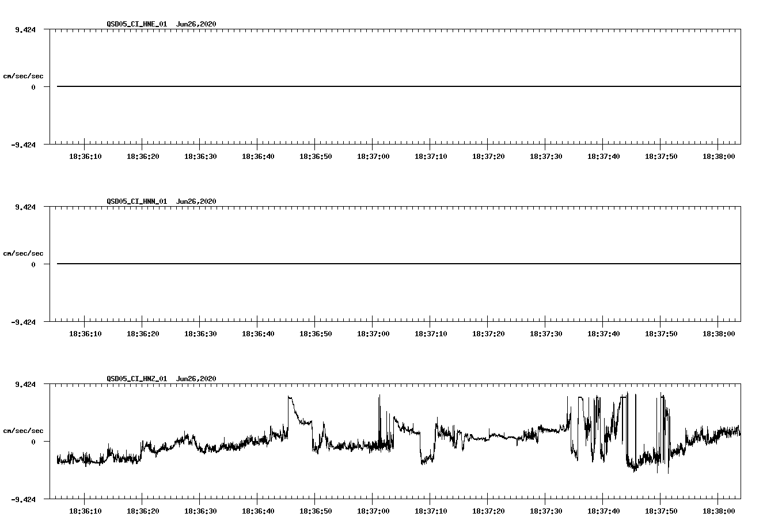Select the Jun26,2020 date on HNZ plot
Screen dimensions: 782x532
pyautogui.click(x=196, y=379)
